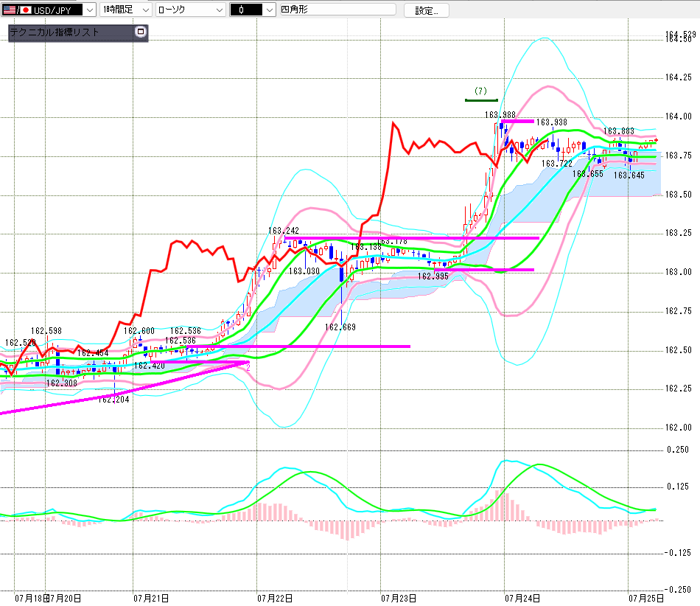This screenshot has height=606, width=700.
Task: Expand the 1時間足 timeframe dropdown
Action: click(146, 10)
